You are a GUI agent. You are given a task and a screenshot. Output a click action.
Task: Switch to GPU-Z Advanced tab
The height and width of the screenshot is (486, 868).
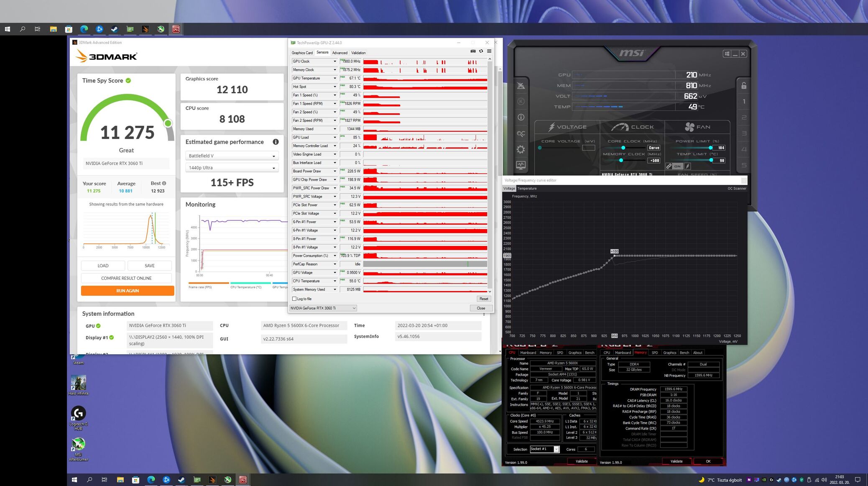(340, 53)
